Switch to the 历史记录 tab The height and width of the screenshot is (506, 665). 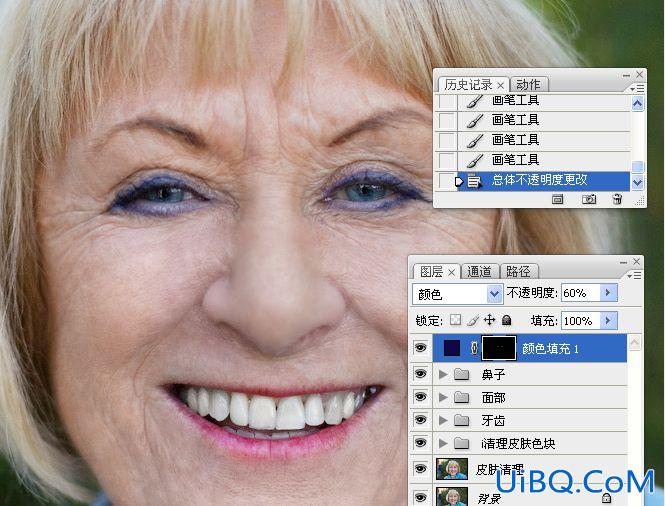[x=468, y=85]
